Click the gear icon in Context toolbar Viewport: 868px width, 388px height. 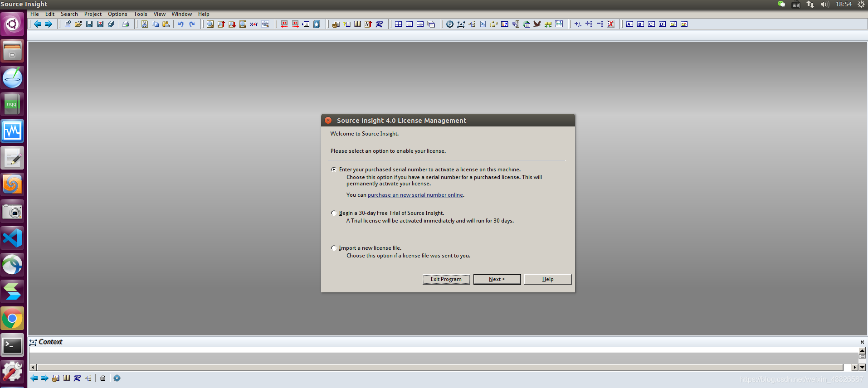coord(117,378)
